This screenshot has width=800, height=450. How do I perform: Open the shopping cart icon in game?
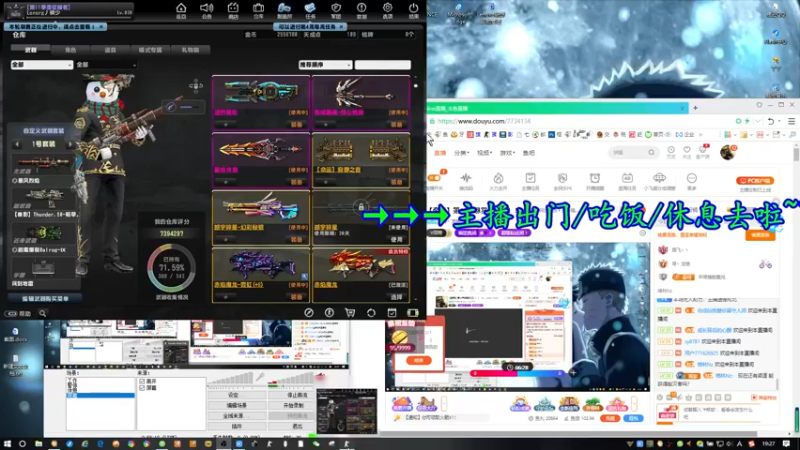[350, 313]
